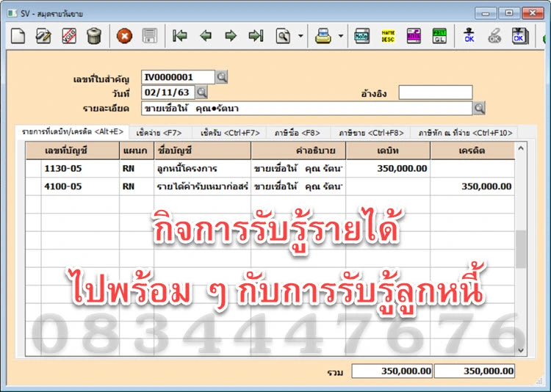Open the description lookup magnifier button
Screen dimensions: 551x392
click(479, 108)
